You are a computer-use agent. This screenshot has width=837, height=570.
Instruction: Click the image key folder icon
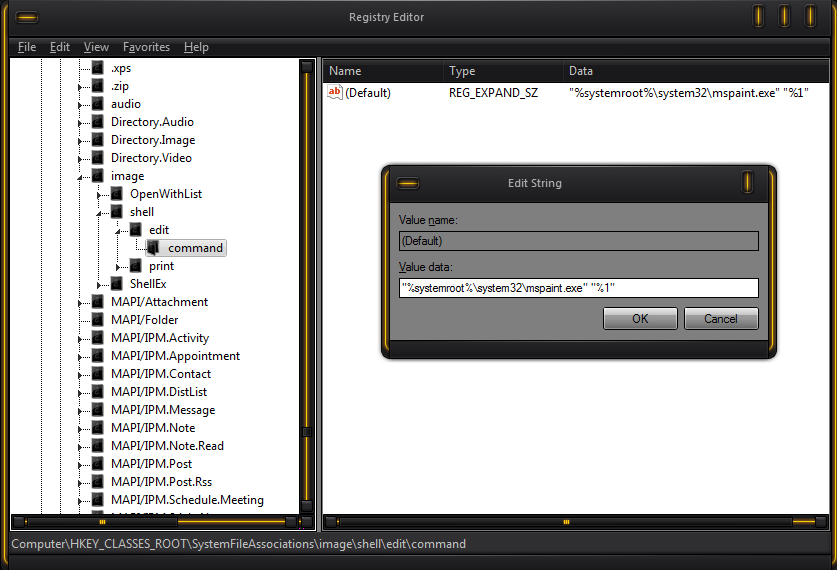98,176
